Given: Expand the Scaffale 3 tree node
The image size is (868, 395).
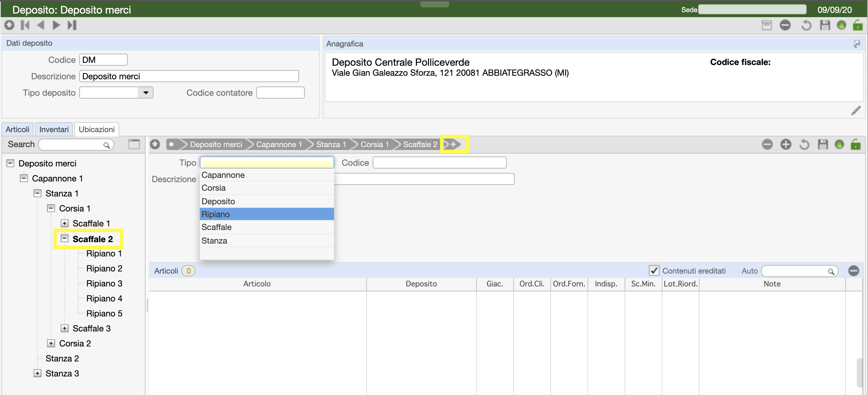Looking at the screenshot, I should tap(65, 328).
